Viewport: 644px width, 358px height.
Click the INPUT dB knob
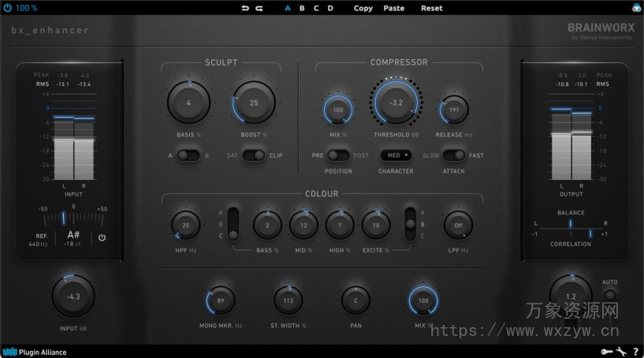tap(73, 296)
